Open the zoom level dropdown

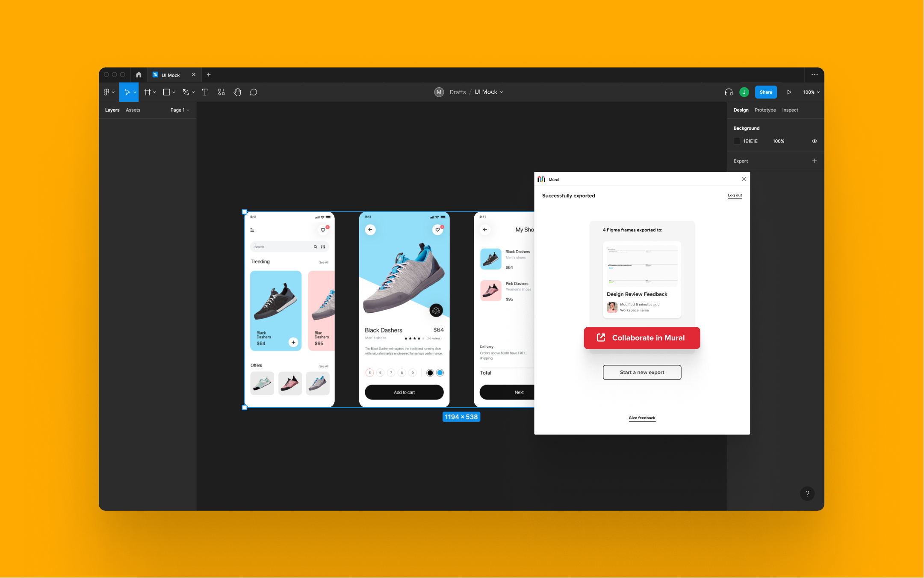point(811,92)
